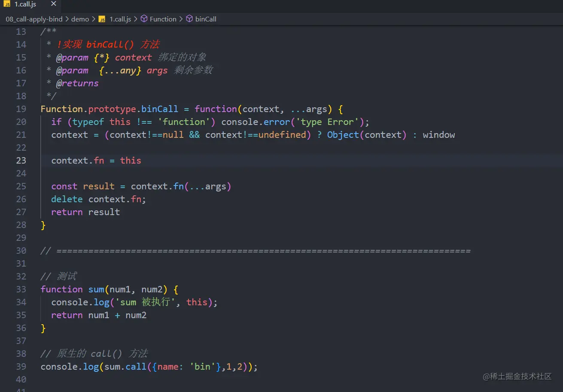Screen dimensions: 563x392
Task: Open the demo folder breadcrumb
Action: (x=80, y=19)
